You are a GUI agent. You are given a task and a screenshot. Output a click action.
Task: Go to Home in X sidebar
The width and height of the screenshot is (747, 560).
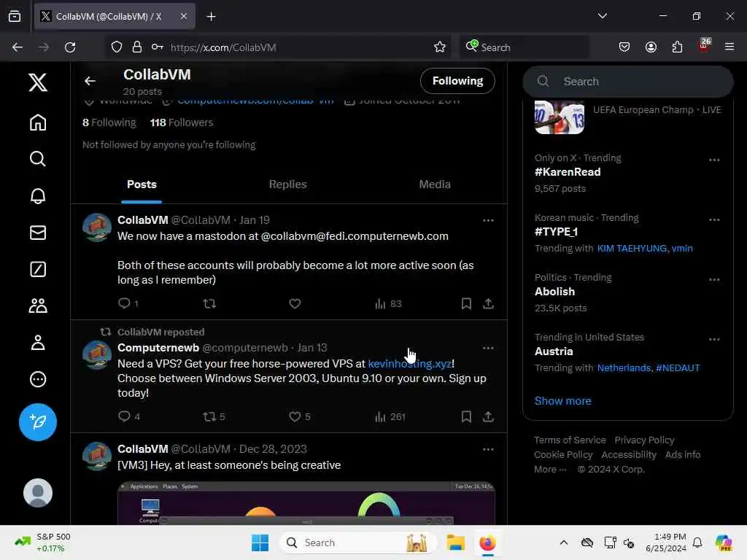(x=38, y=122)
